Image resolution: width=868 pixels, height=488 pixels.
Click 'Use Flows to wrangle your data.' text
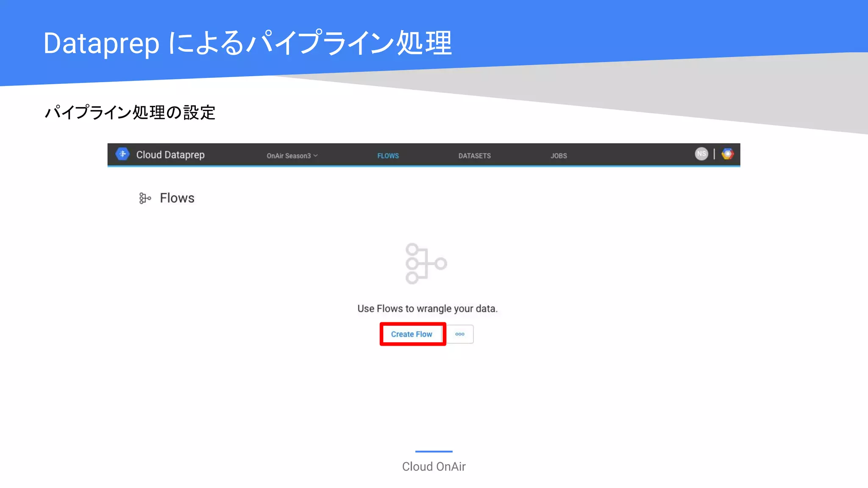(x=427, y=309)
